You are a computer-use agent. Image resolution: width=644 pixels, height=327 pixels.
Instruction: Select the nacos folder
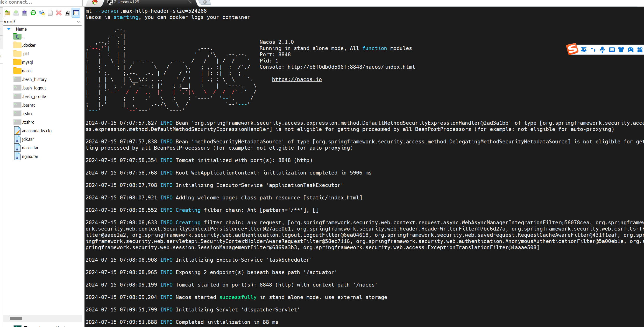click(23, 71)
